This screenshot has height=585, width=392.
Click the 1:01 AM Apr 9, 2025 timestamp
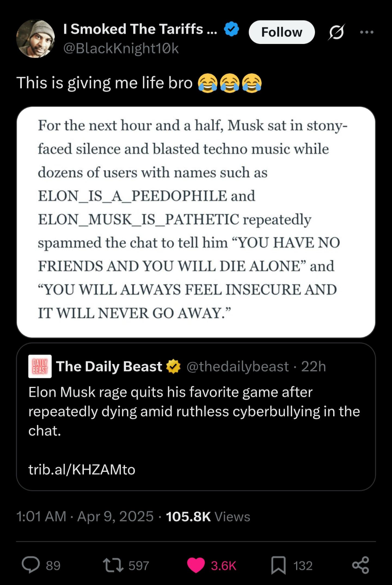pyautogui.click(x=85, y=516)
